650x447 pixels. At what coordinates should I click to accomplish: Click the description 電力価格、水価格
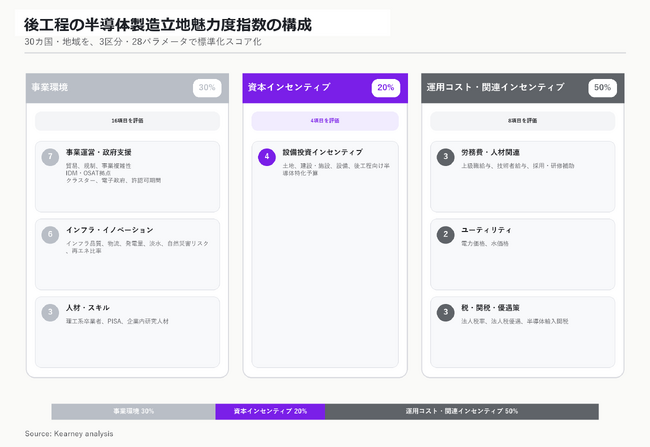(485, 244)
